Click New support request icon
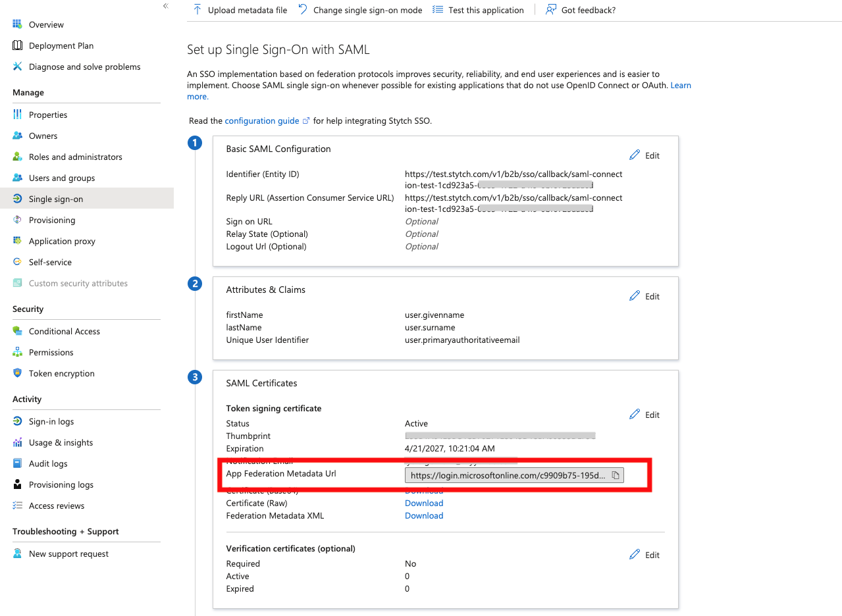 click(x=17, y=553)
